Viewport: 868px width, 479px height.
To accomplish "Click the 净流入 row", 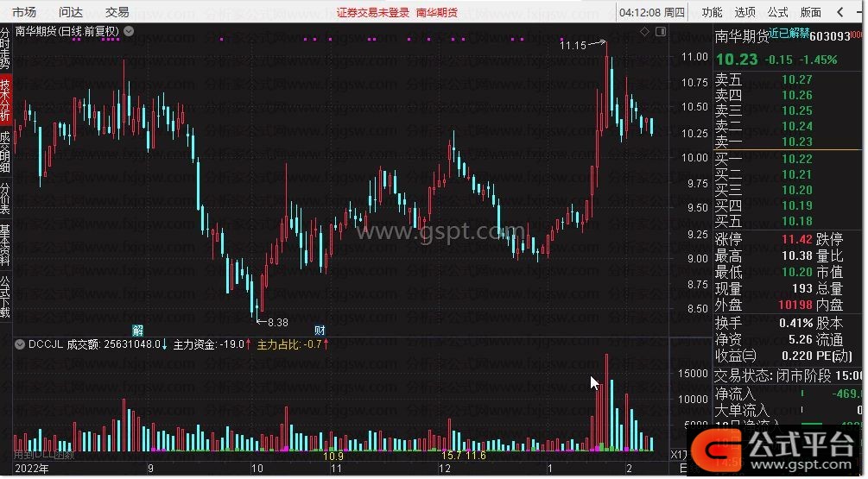I will pos(787,394).
